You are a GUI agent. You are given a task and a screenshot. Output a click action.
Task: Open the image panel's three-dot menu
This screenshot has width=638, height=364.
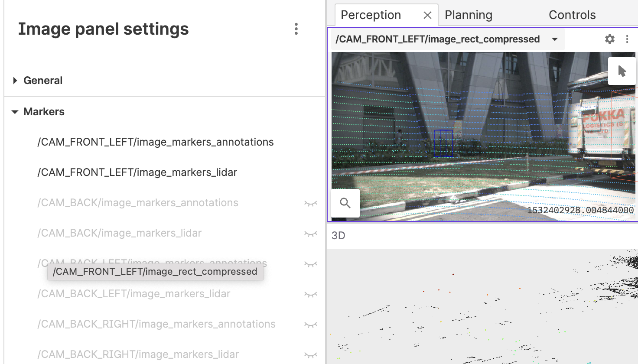tap(627, 39)
